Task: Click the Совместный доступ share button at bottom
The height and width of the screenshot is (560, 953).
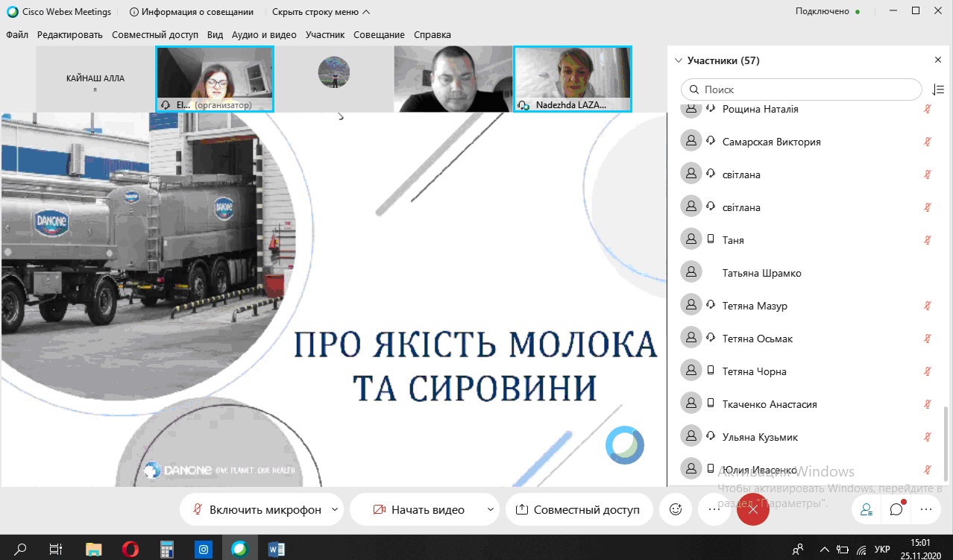Action: 579,510
